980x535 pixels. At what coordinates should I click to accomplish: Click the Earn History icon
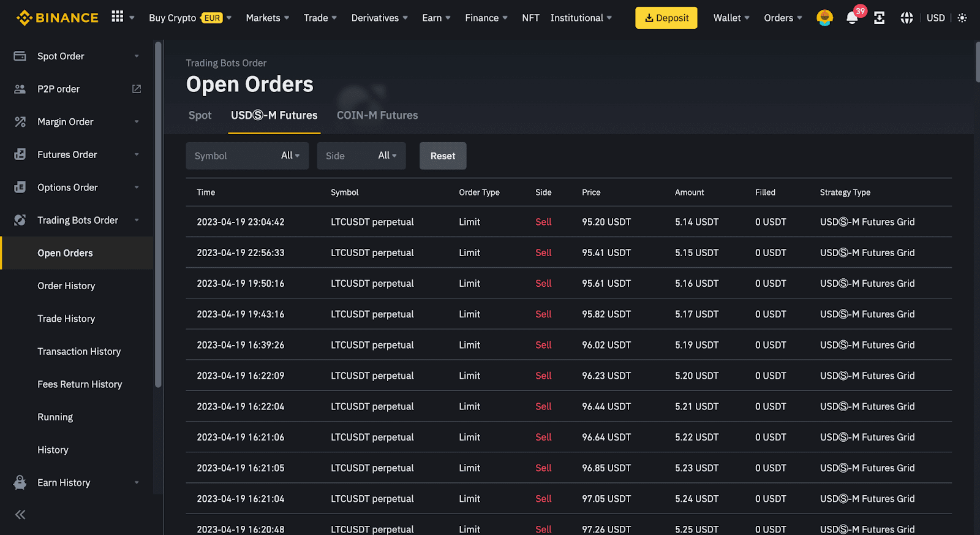coord(20,482)
